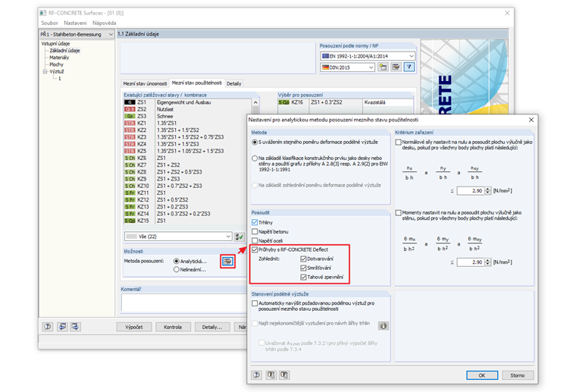Go to previous table with blue left arrow icon
The width and height of the screenshot is (576, 392).
click(62, 327)
